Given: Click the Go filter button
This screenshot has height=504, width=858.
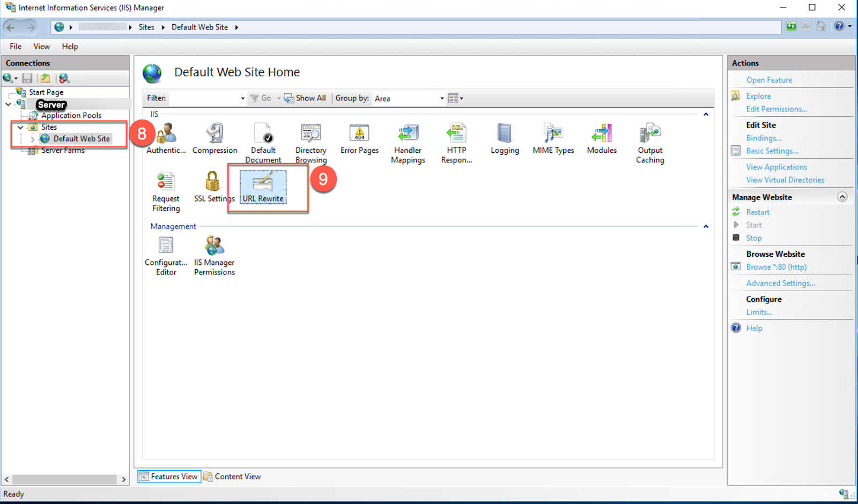Looking at the screenshot, I should click(x=261, y=98).
